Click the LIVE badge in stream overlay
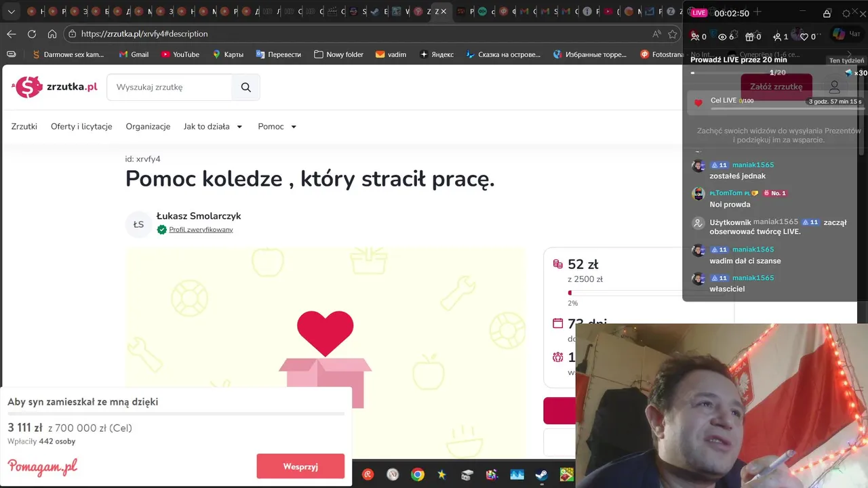868x488 pixels. pyautogui.click(x=698, y=13)
